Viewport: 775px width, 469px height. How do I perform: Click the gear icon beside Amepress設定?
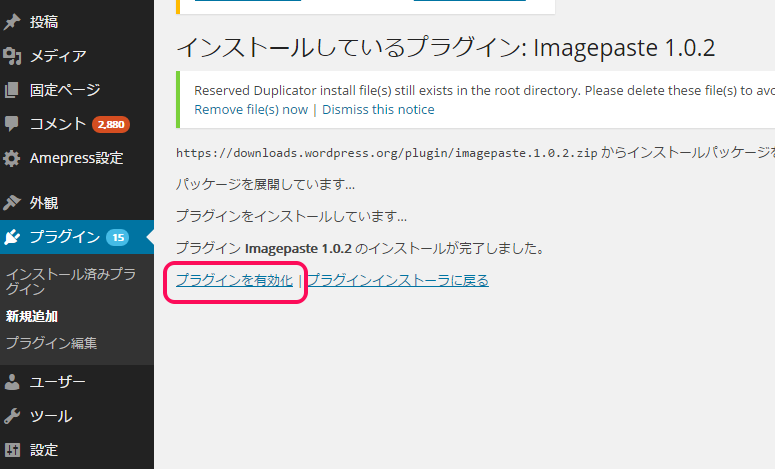[12, 158]
